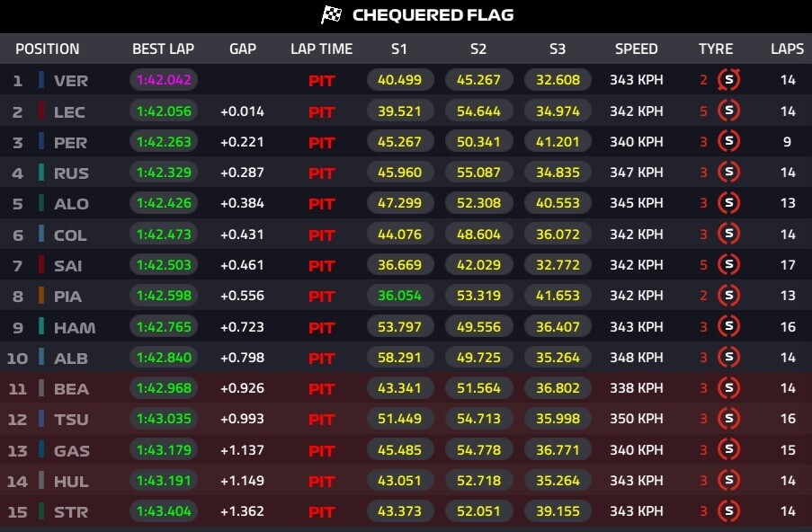Image resolution: width=812 pixels, height=532 pixels.
Task: Select the RUS driver row name
Action: point(71,173)
